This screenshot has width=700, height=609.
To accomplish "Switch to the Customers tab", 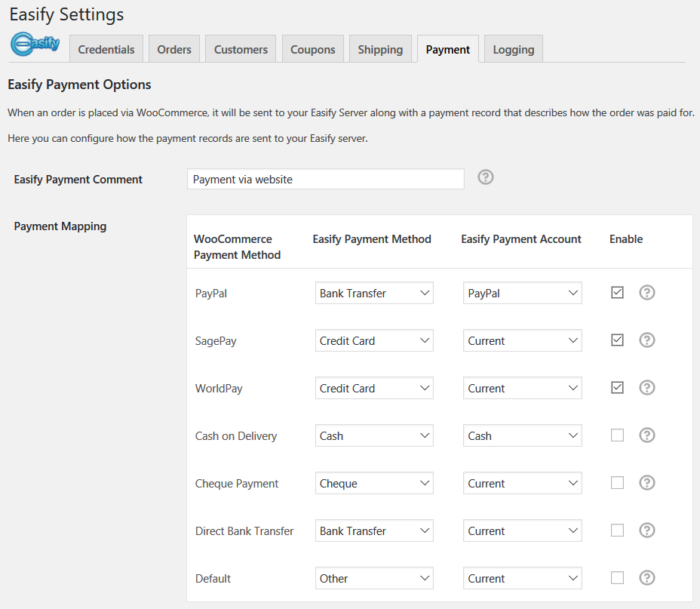I will pos(241,49).
